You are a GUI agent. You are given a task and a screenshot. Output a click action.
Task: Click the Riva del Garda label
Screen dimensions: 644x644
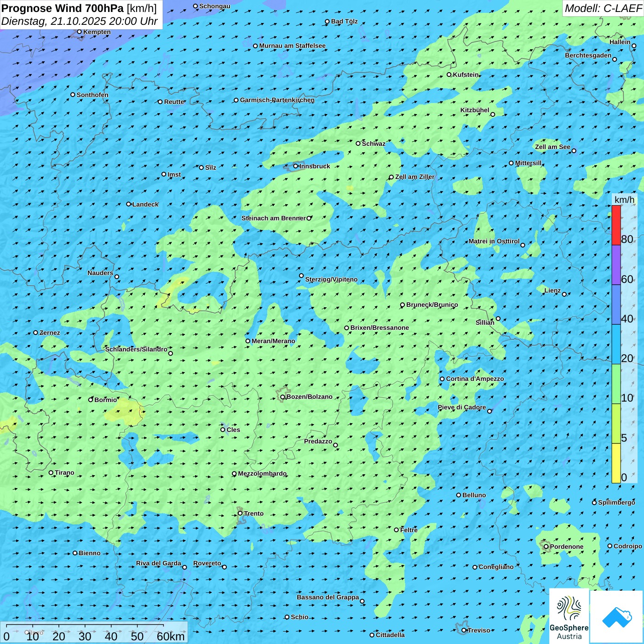[159, 563]
